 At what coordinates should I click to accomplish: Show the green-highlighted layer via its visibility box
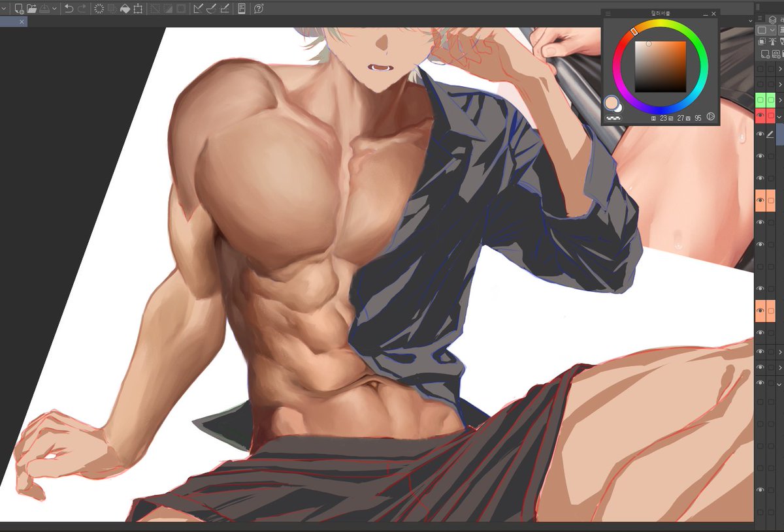point(760,100)
